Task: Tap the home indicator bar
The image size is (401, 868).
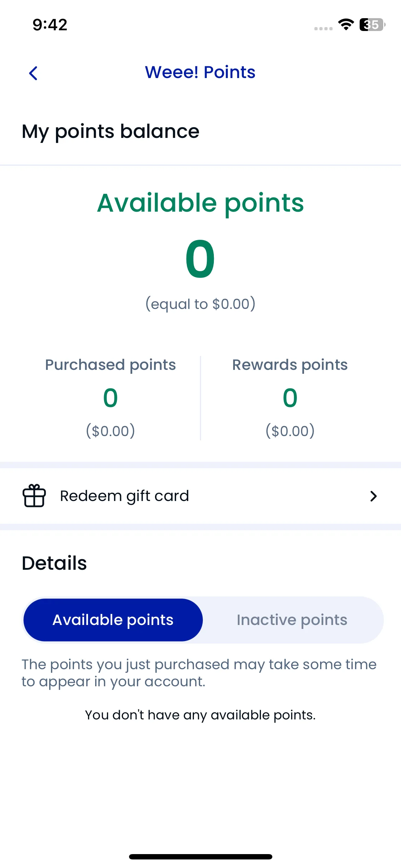Action: coord(200,857)
